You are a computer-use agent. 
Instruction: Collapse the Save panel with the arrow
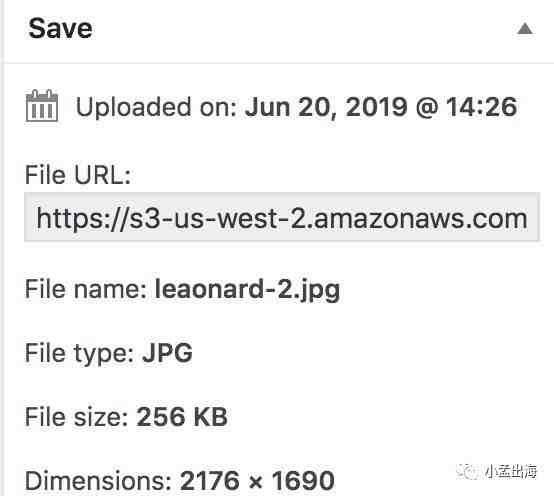(525, 29)
